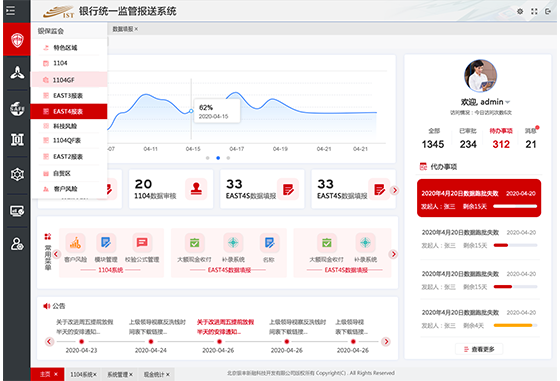560x381 pixels.
Task: Open the monitor dashboard sidebar icon
Action: point(17,211)
